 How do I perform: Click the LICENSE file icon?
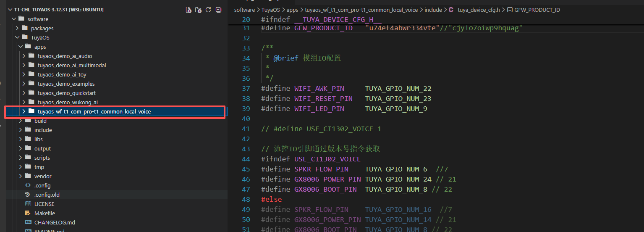[x=28, y=204]
